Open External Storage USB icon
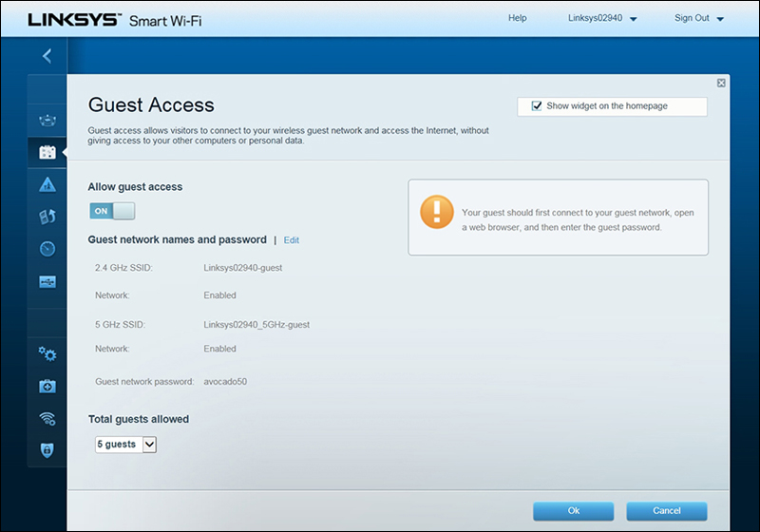This screenshot has height=532, width=760. click(47, 281)
